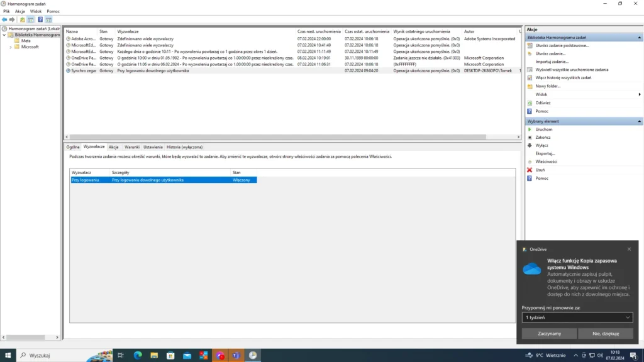Click the Nowy folder icon in Akcje
This screenshot has width=644, height=362.
pyautogui.click(x=530, y=86)
